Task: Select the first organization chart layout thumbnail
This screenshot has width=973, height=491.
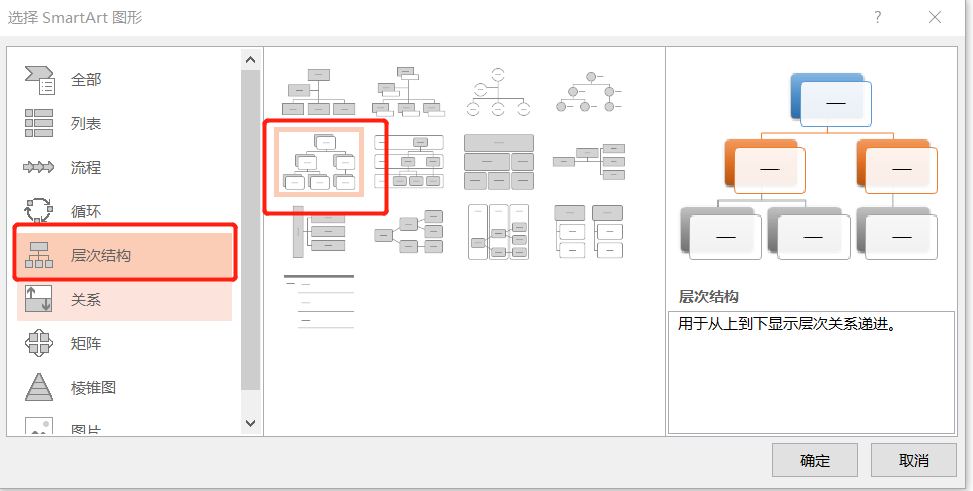Action: coord(318,92)
